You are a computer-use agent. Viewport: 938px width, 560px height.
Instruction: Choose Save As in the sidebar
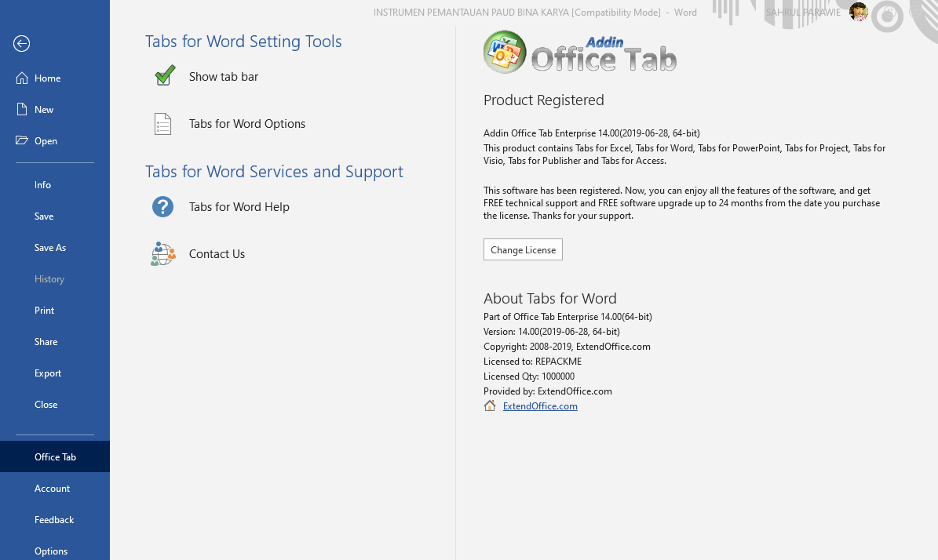click(x=55, y=247)
